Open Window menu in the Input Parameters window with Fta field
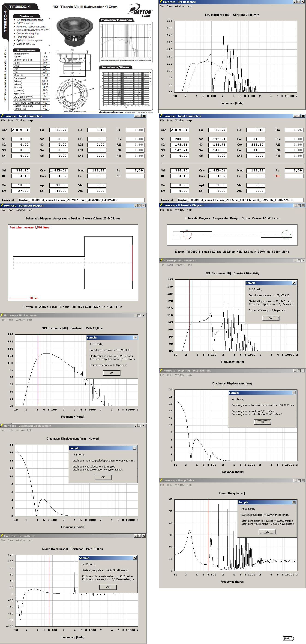Image resolution: width=306 pixels, height=644 pixels. click(180, 120)
